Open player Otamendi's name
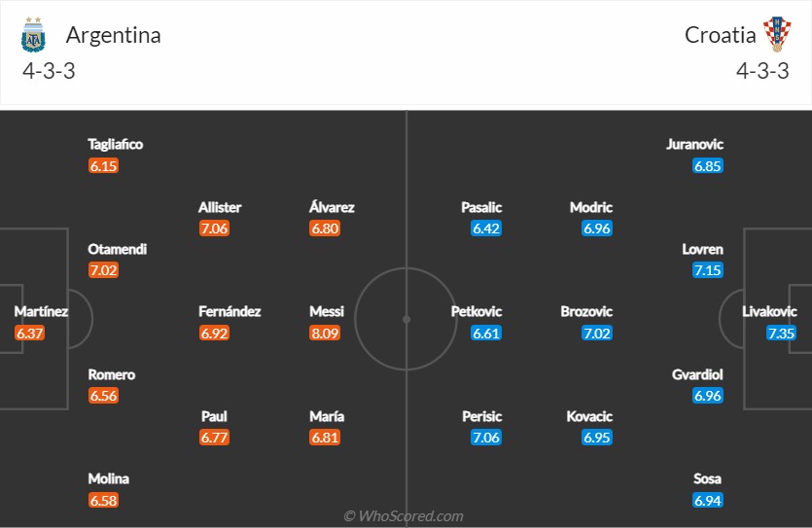 (117, 249)
